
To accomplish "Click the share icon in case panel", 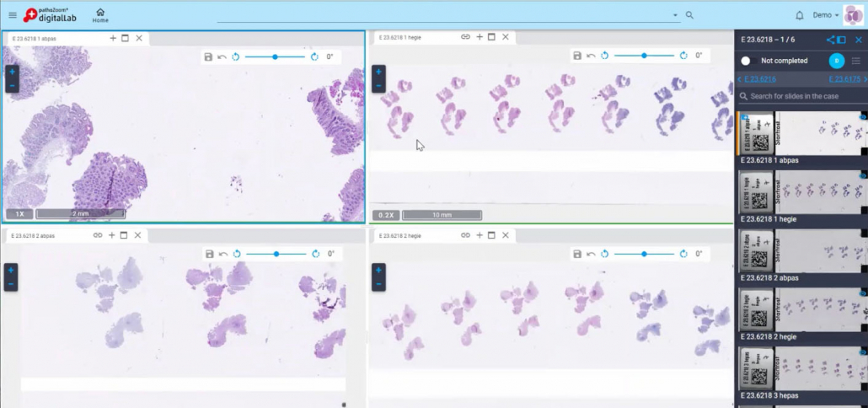I will click(830, 40).
